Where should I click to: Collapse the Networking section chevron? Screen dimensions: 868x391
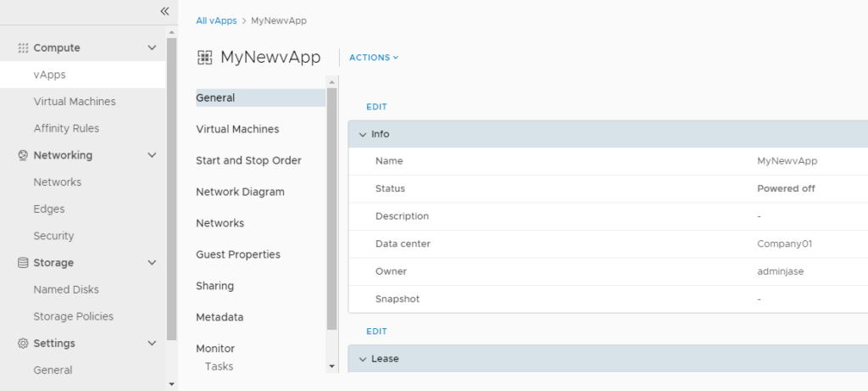point(153,155)
